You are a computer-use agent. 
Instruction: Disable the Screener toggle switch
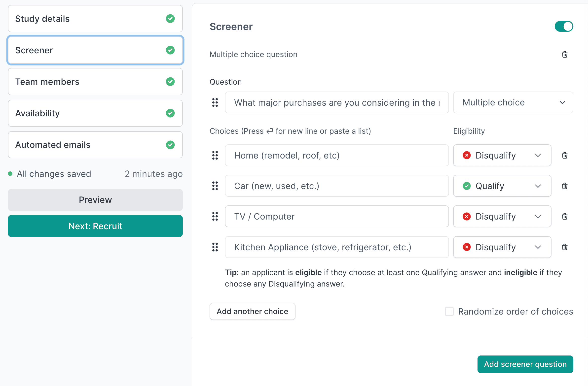(x=564, y=26)
